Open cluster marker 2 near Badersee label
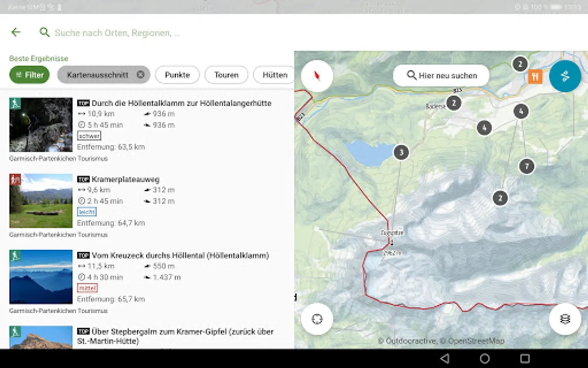 coord(454,103)
